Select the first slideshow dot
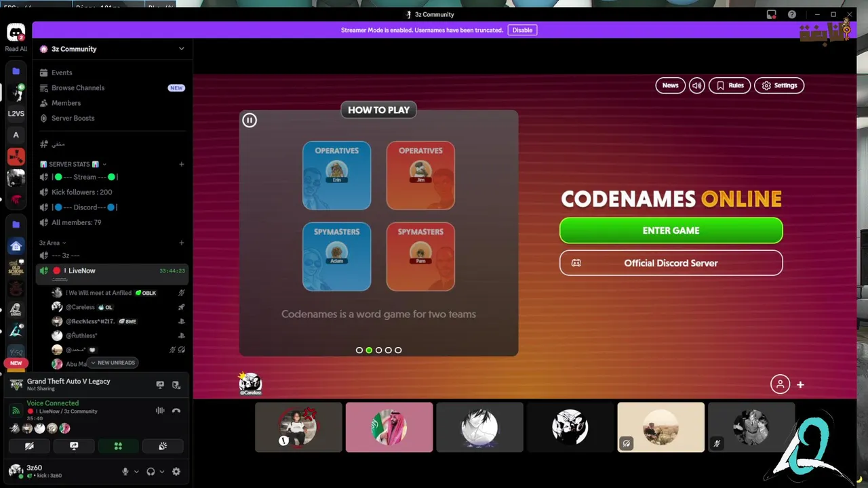868x488 pixels. click(x=359, y=350)
